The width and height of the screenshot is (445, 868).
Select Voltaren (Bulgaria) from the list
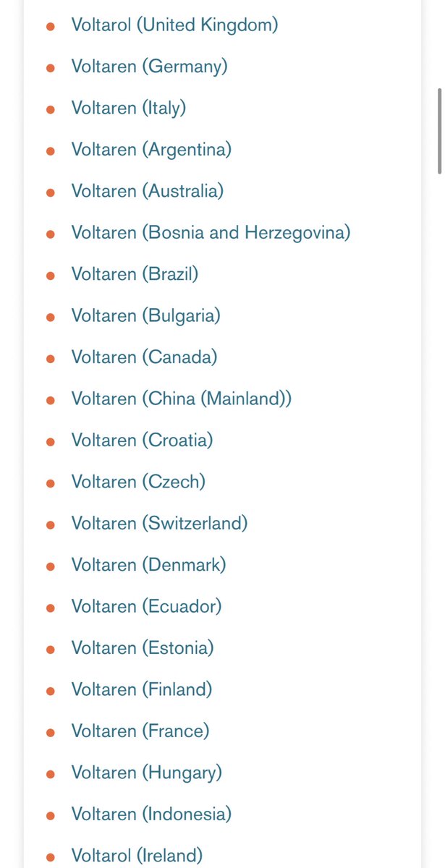click(x=145, y=316)
